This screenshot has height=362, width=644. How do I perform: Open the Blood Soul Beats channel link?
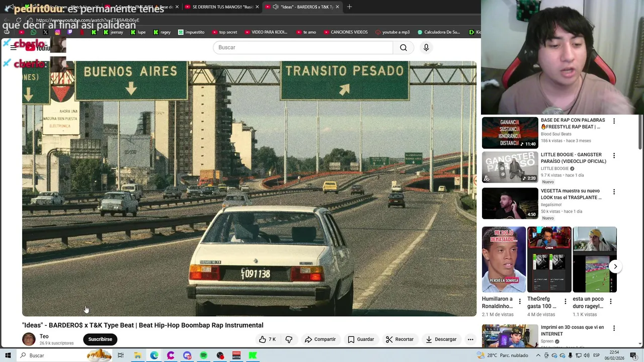coord(556,134)
